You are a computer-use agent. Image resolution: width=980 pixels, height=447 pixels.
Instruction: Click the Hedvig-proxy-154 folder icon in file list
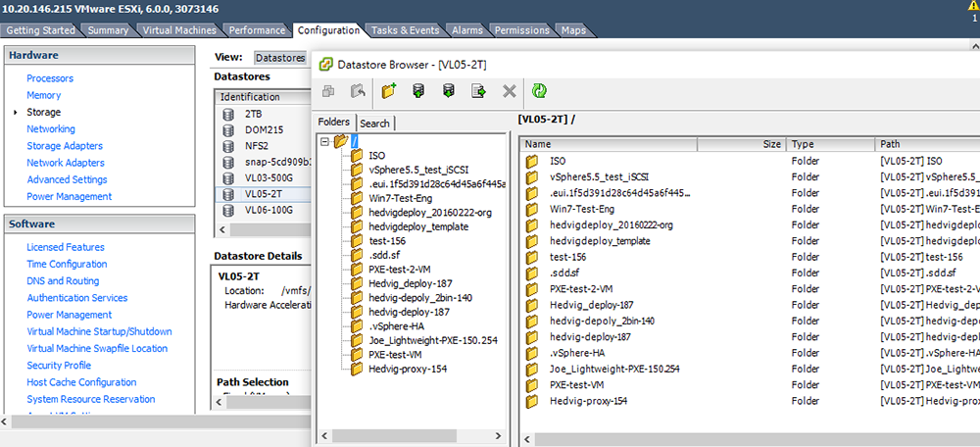click(x=532, y=401)
